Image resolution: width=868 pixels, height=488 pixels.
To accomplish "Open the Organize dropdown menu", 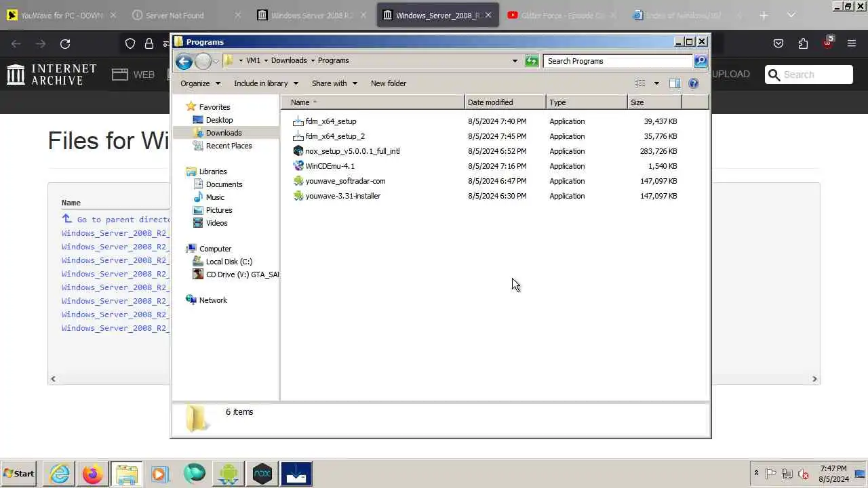I will pyautogui.click(x=200, y=83).
